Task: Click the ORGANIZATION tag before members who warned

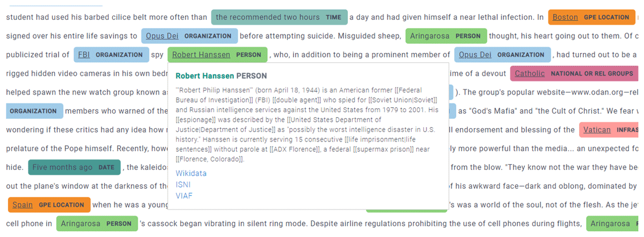Action: click(34, 111)
